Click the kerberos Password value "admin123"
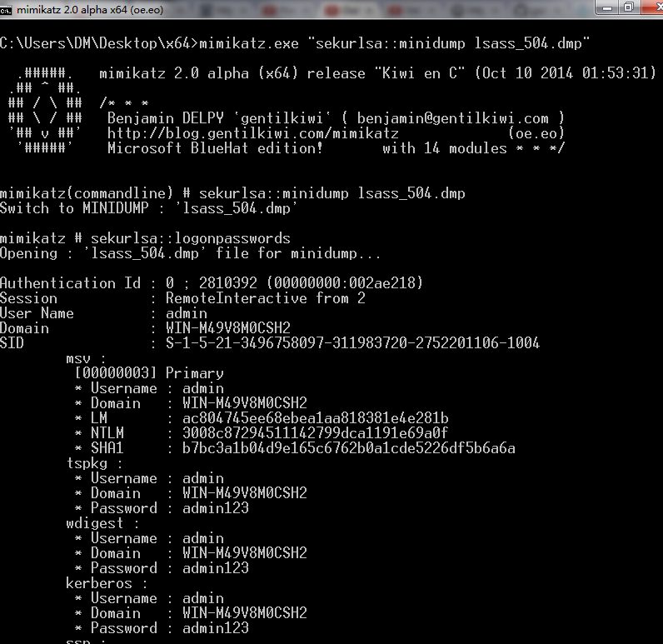 pyautogui.click(x=216, y=628)
